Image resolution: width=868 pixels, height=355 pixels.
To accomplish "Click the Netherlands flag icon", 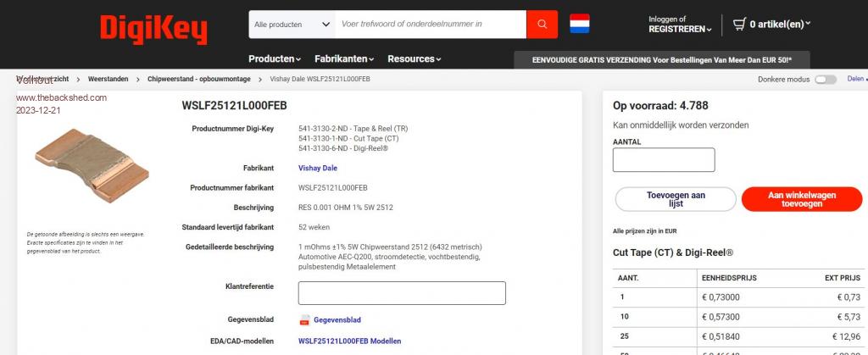I will coord(580,23).
